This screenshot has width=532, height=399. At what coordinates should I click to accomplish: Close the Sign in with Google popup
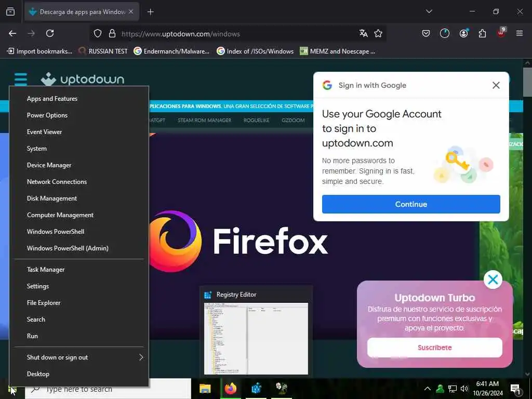pos(496,85)
